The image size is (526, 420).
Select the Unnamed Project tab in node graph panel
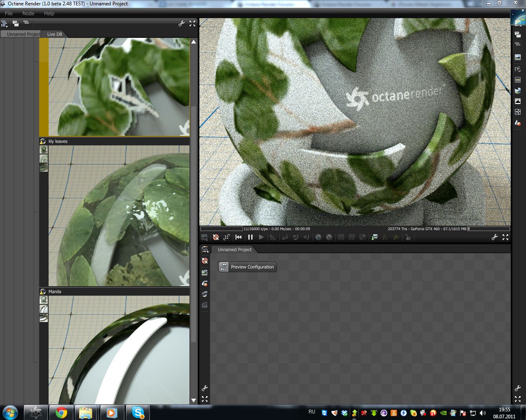pyautogui.click(x=234, y=250)
